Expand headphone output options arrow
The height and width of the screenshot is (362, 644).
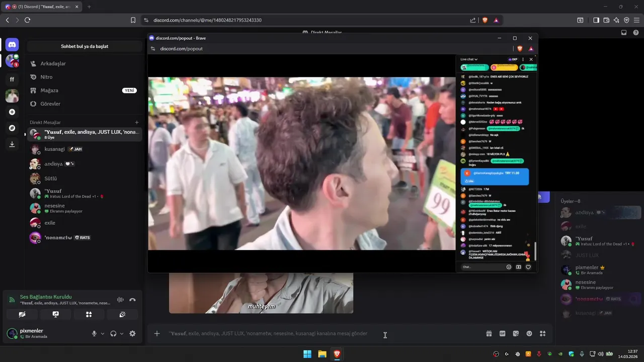pos(122,333)
